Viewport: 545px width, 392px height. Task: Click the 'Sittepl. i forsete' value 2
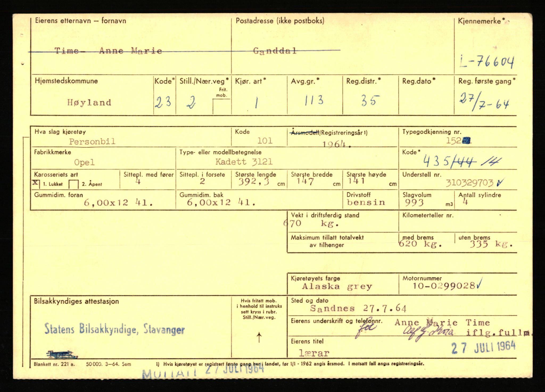[x=203, y=181]
